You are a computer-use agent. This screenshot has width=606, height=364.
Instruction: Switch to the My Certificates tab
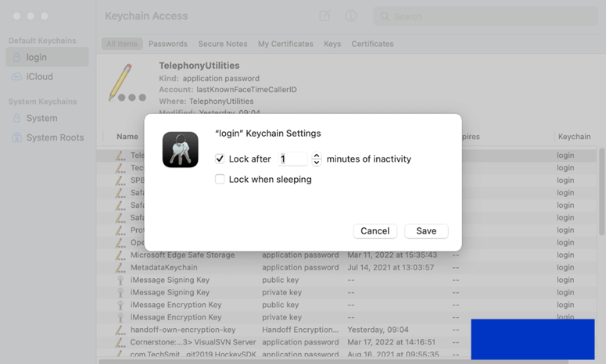tap(285, 44)
